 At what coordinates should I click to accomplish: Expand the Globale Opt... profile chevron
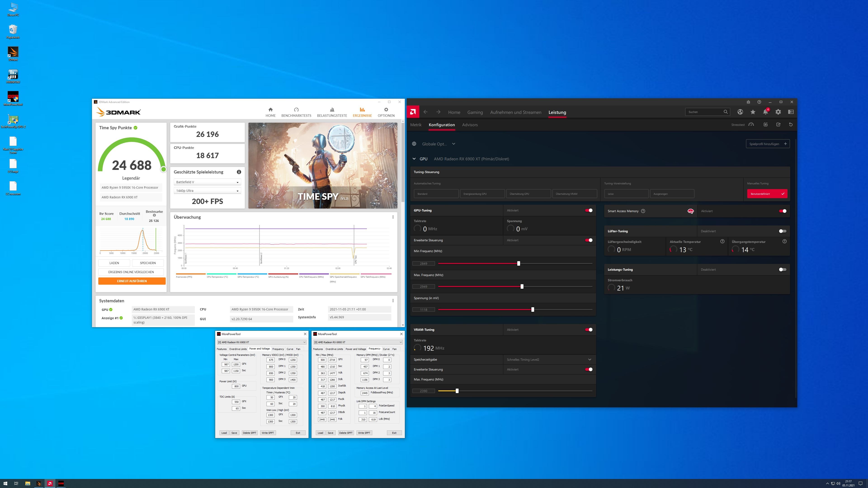[x=453, y=144]
